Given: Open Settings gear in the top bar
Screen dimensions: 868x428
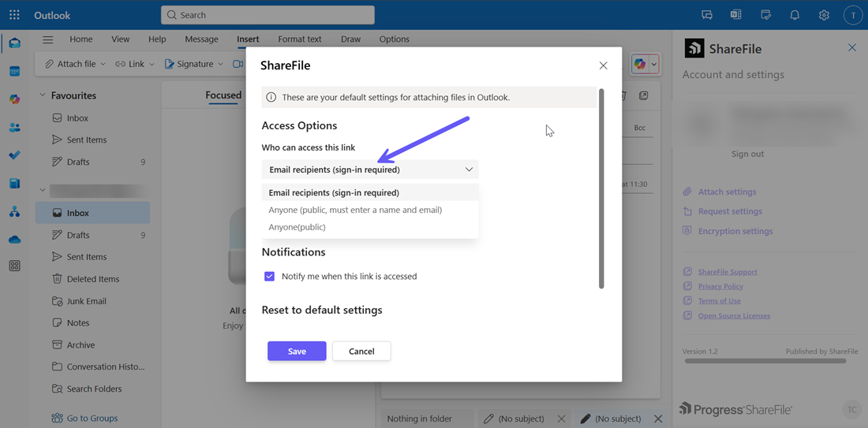Looking at the screenshot, I should (824, 15).
